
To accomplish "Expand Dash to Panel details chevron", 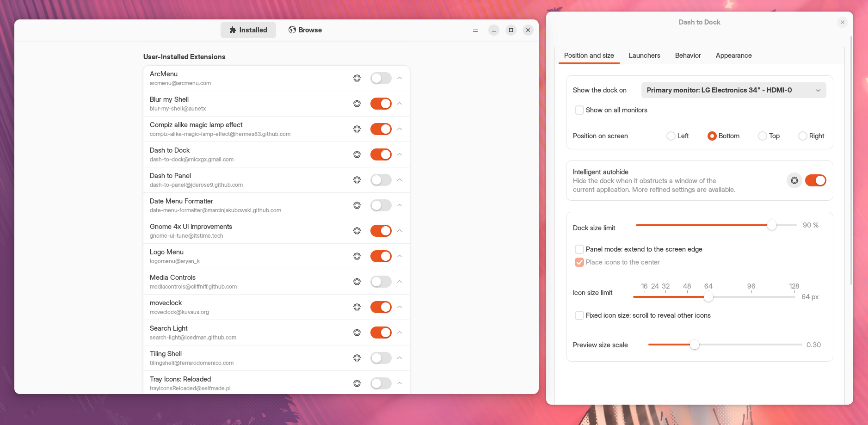I will [400, 180].
